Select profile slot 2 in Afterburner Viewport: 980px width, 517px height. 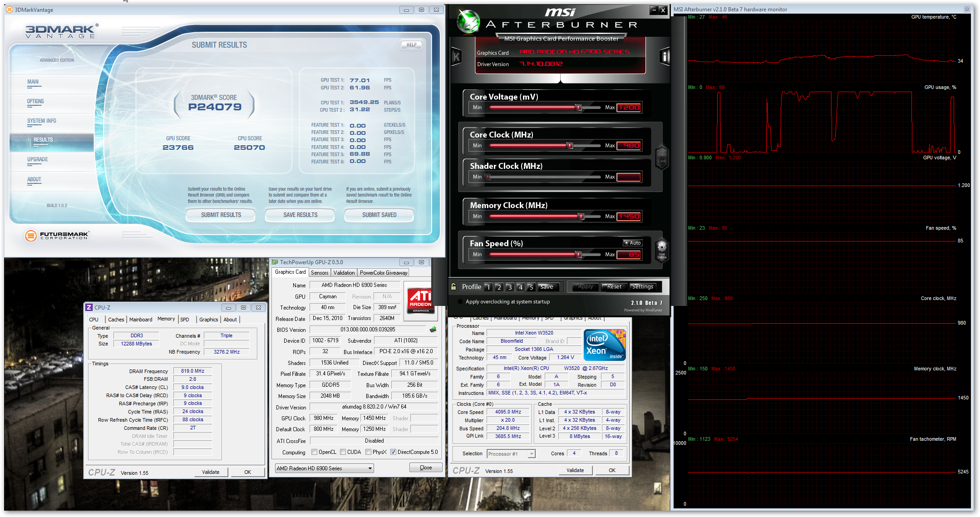point(499,287)
